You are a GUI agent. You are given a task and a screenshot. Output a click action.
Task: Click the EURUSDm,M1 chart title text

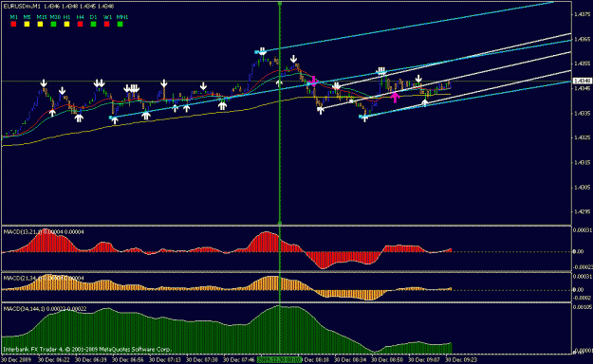tap(22, 6)
